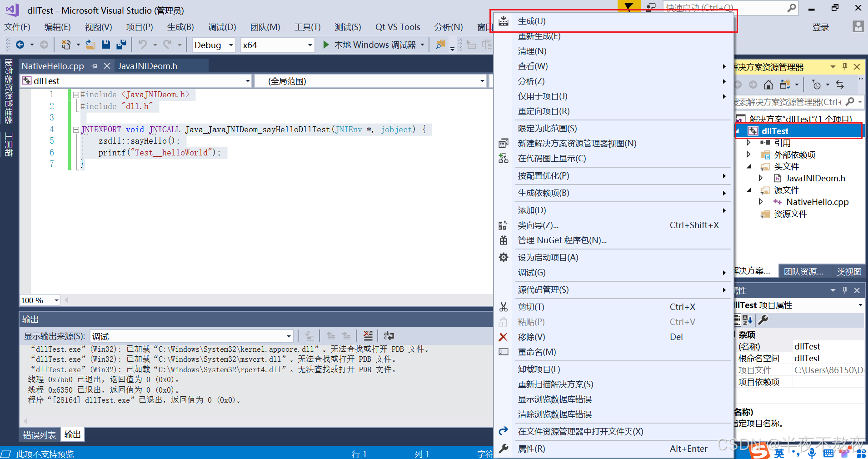Toggle word wrap in Output panel
The image size is (868, 459).
click(x=389, y=336)
